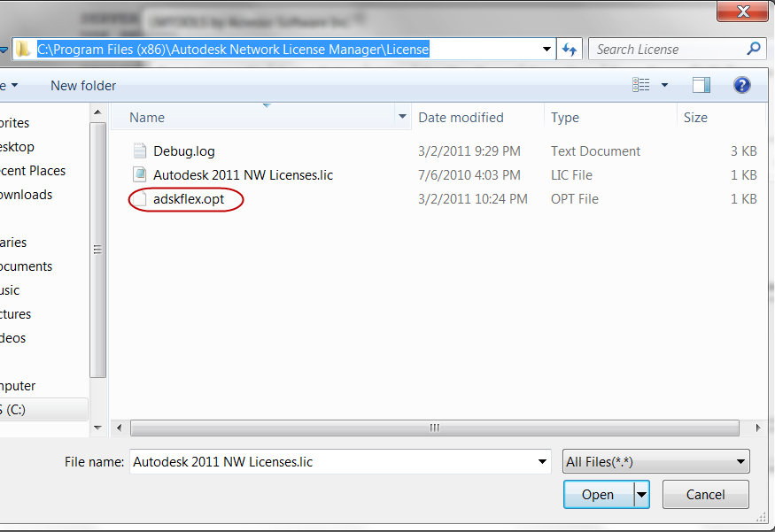
Task: Click the folder icon in address bar
Action: (22, 49)
